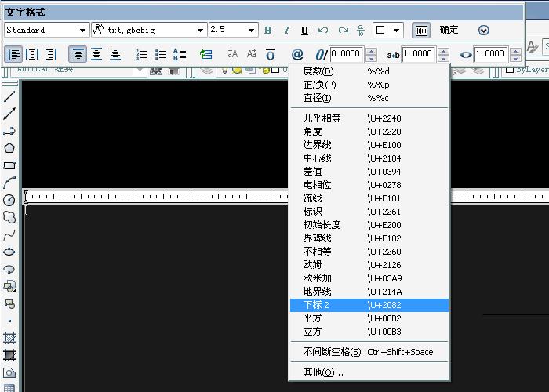Toggle the ruler display button
The image size is (549, 392).
[x=421, y=31]
